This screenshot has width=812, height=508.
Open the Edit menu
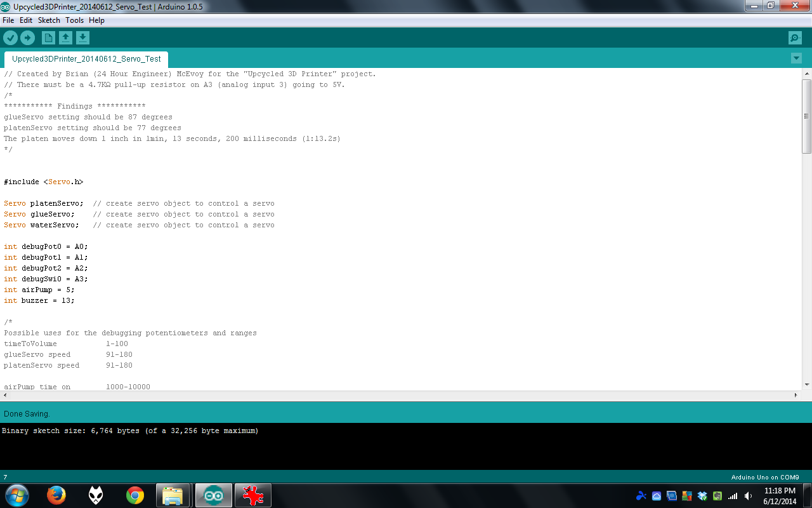[x=26, y=20]
